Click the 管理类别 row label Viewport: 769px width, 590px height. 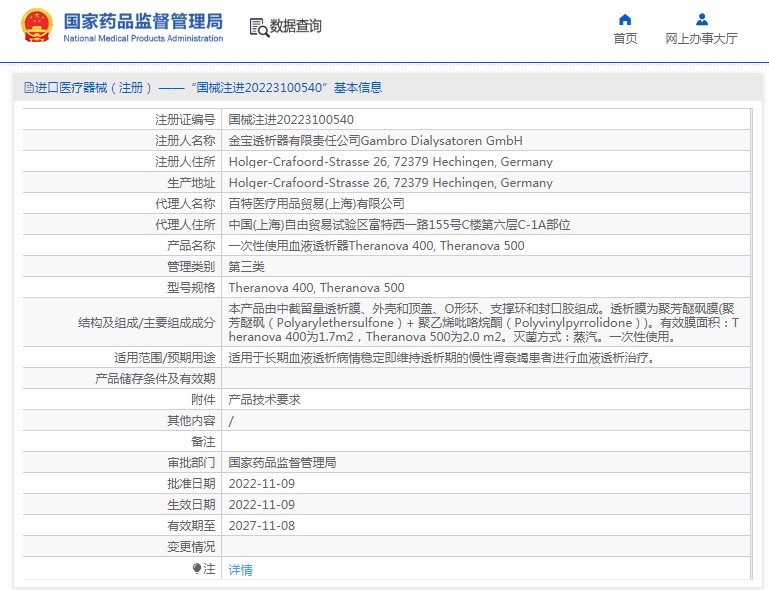pyautogui.click(x=191, y=267)
